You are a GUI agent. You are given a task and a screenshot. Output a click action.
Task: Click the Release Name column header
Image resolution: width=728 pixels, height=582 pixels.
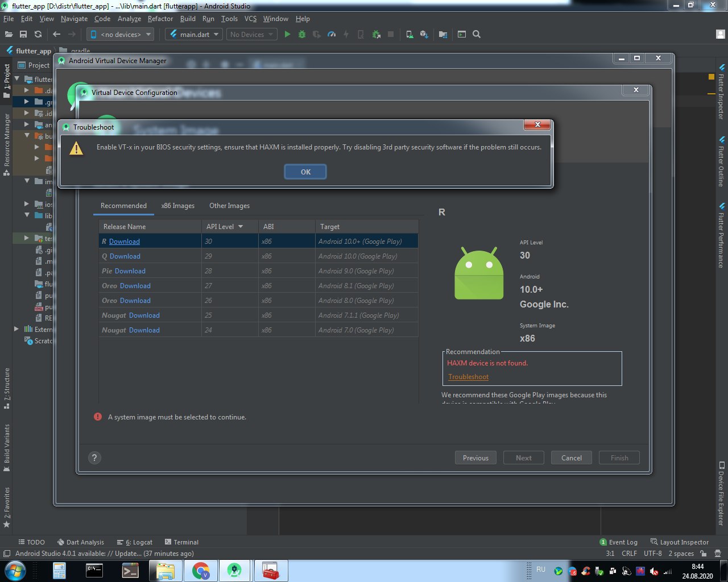coord(150,226)
